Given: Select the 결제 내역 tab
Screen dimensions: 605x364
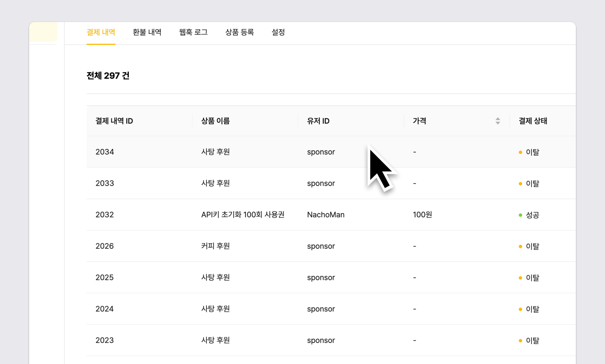Looking at the screenshot, I should pos(101,32).
